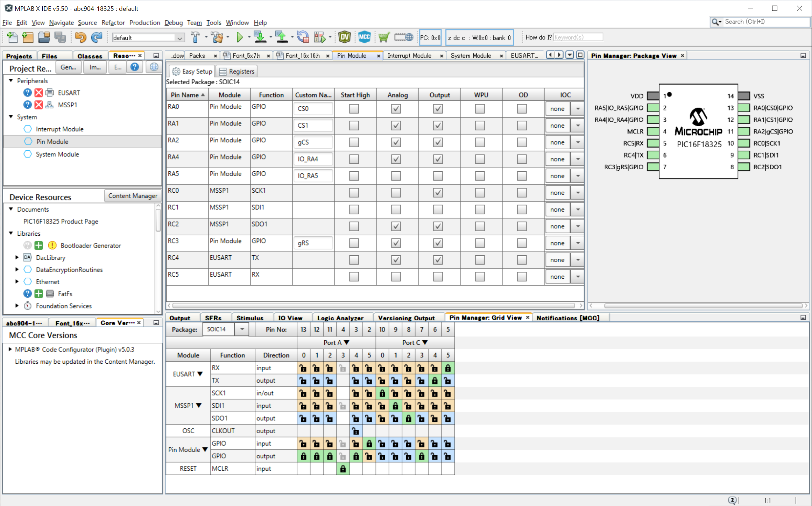Open the MPLAB Code Configurator (MCC) icon

pos(365,37)
